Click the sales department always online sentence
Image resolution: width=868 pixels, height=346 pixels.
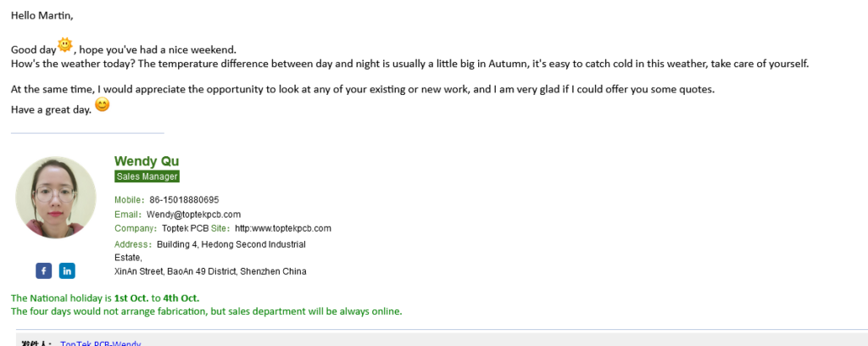[207, 311]
